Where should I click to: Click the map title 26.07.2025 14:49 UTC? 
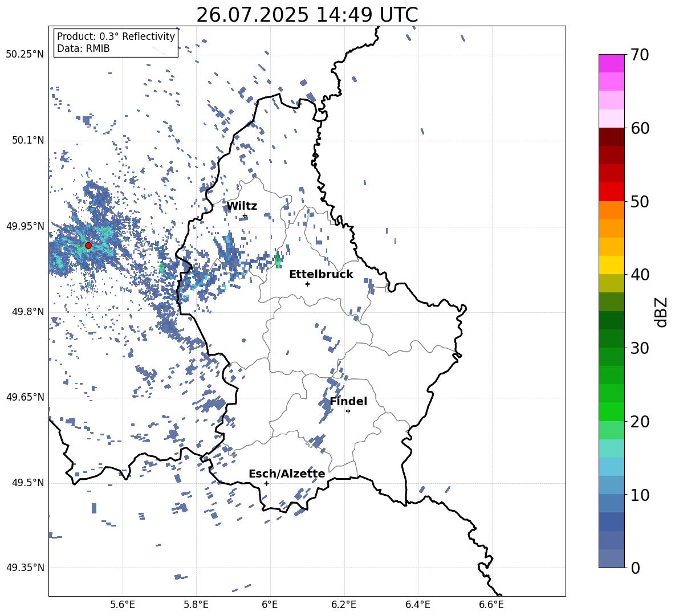[x=307, y=15]
